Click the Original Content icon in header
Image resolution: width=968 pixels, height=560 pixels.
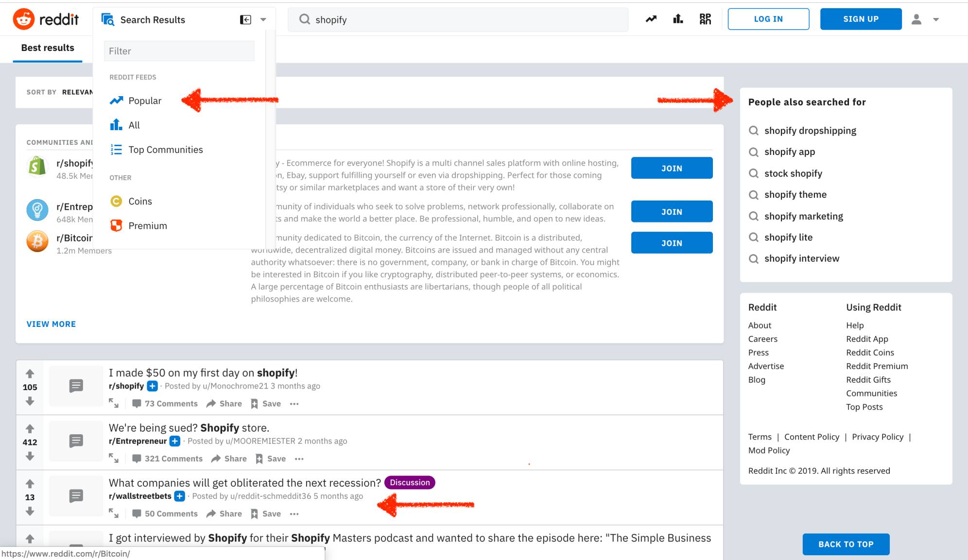[x=705, y=19]
